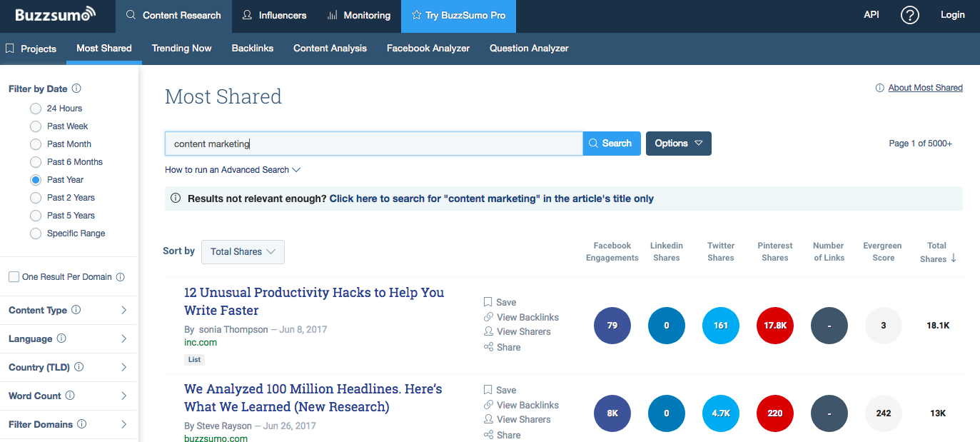
Task: Click bookmark Save icon for 100 Million Headlines article
Action: [x=488, y=390]
